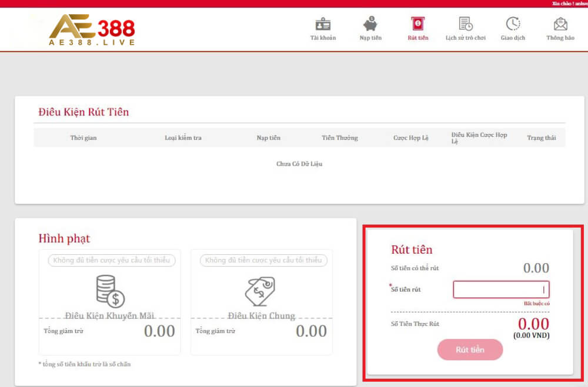
Task: Click the minimum-bet pill above Điều Kiện Khuyến Mãi
Action: (x=112, y=260)
